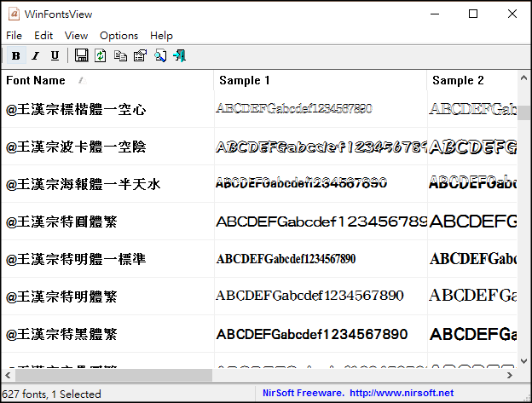The image size is (532, 403).
Task: Click the Sample 1 column header
Action: pyautogui.click(x=321, y=80)
